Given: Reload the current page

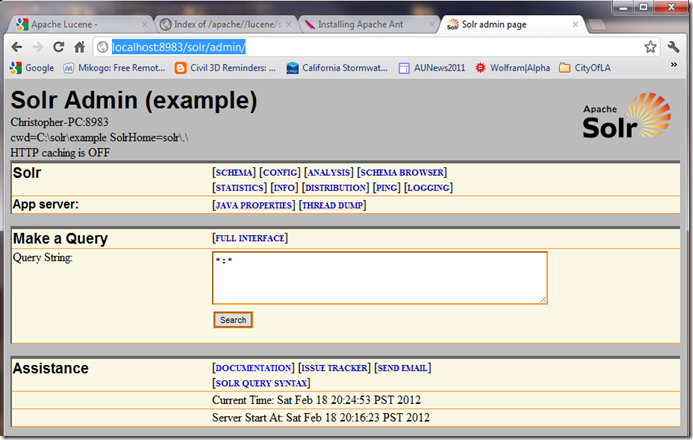Looking at the screenshot, I should [58, 47].
